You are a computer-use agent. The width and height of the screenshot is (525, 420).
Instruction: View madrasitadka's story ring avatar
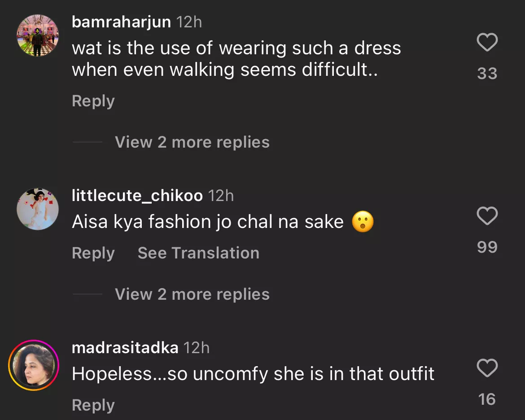click(x=34, y=365)
